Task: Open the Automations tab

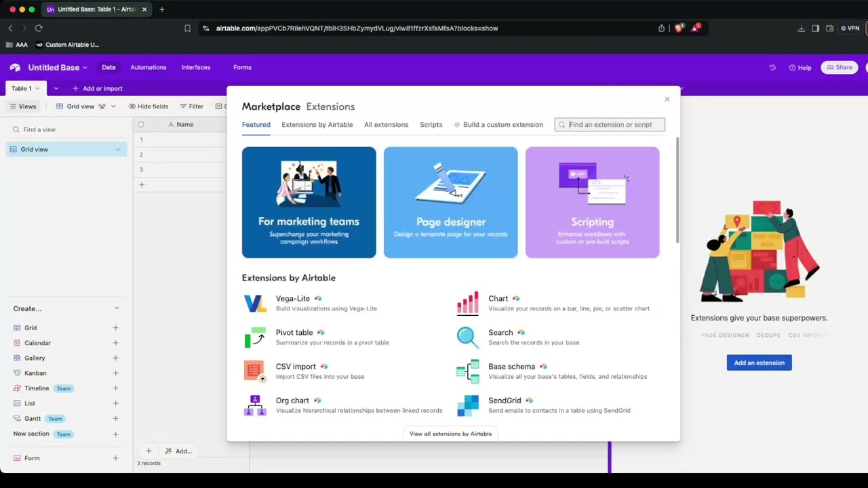Action: pos(148,68)
